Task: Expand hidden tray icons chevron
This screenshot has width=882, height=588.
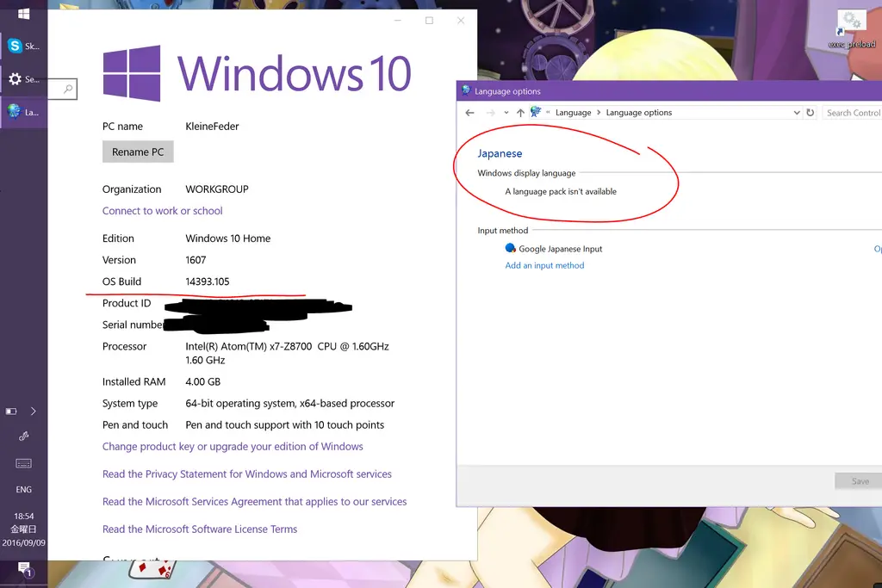Action: pyautogui.click(x=34, y=412)
